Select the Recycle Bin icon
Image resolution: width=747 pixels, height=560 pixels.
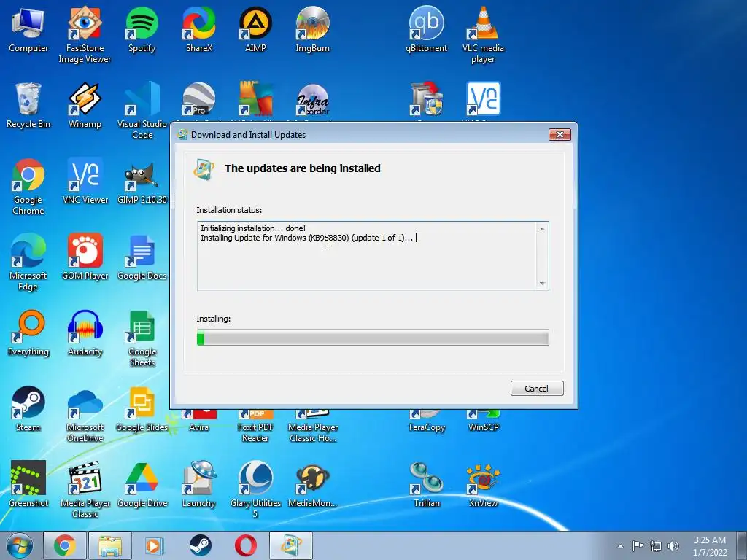(28, 105)
